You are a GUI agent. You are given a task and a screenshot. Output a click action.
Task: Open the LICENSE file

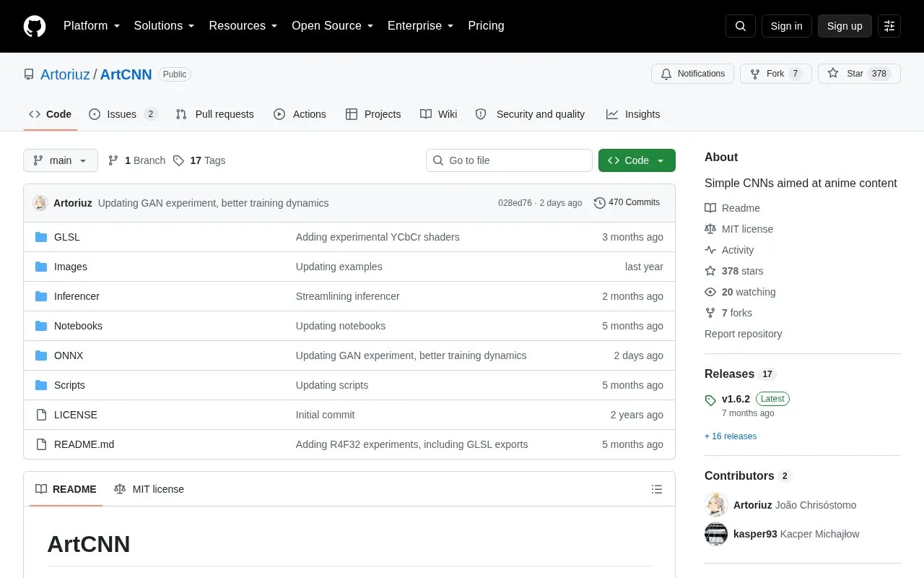tap(76, 415)
